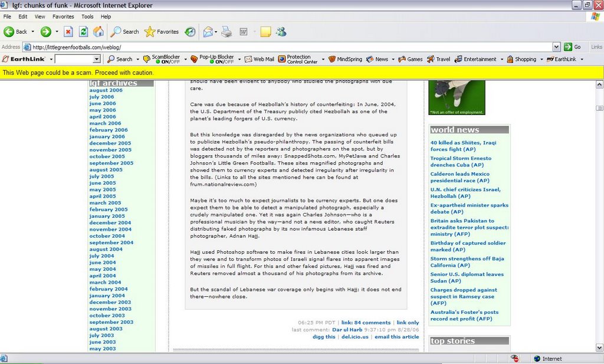Click the MindSpring toolbar button
The image size is (604, 364).
pyautogui.click(x=345, y=59)
